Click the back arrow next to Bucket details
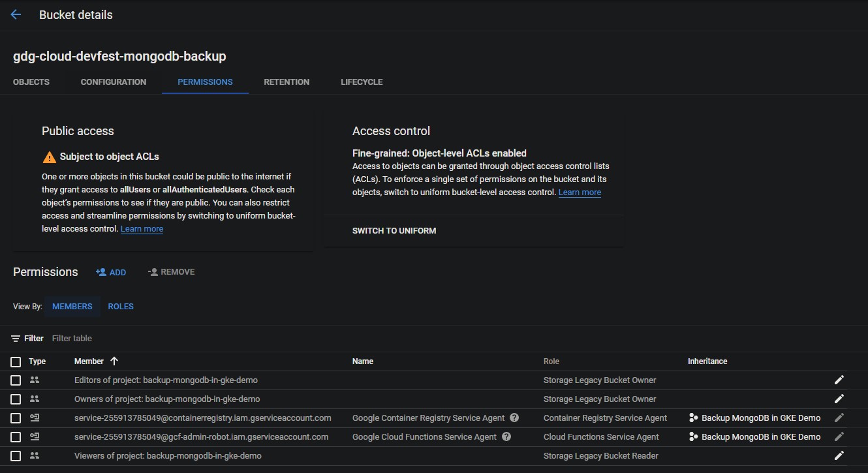The image size is (868, 473). click(16, 14)
